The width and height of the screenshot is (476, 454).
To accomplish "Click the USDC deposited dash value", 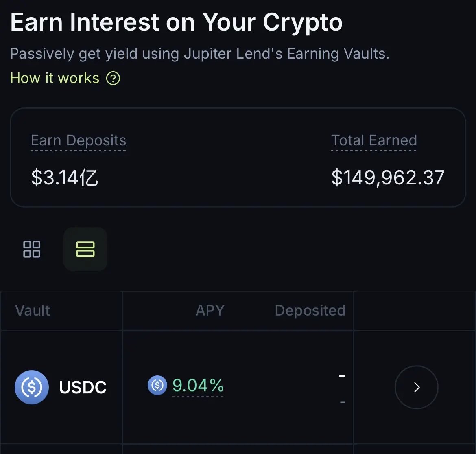I will click(342, 376).
